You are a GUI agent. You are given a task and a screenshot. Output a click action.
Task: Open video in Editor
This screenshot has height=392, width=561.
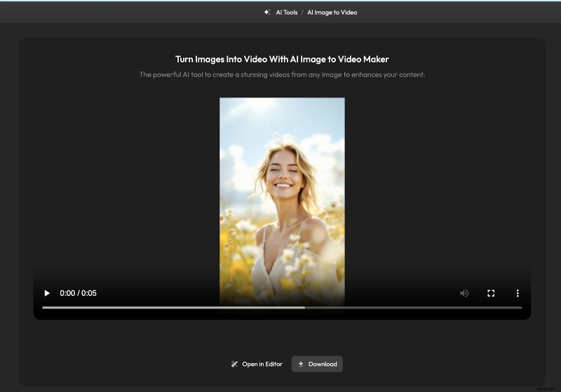257,364
